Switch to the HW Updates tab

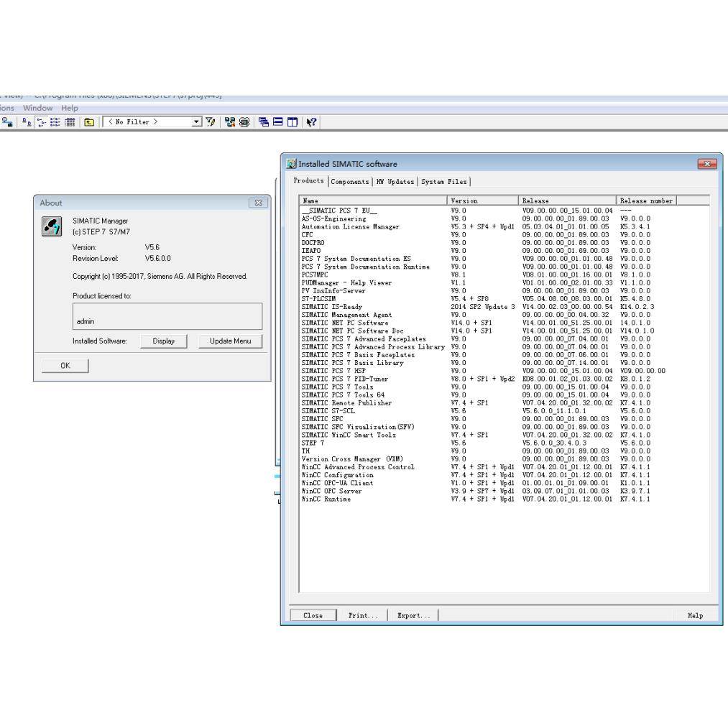395,182
